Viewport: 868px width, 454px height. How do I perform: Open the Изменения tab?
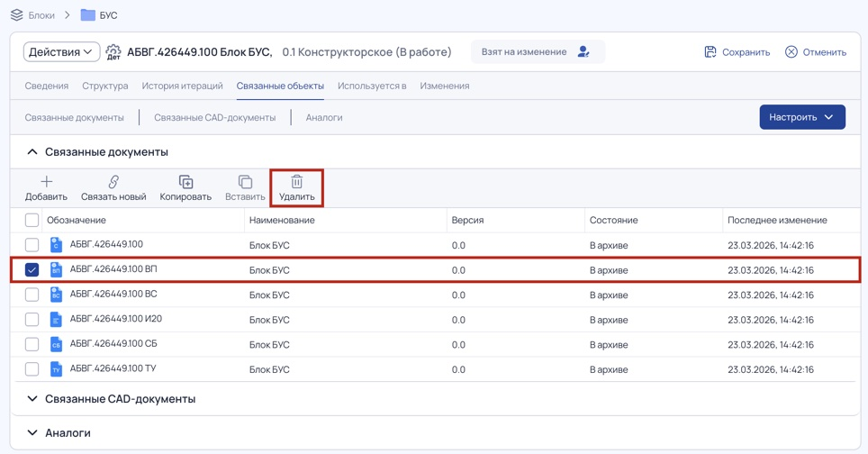445,86
